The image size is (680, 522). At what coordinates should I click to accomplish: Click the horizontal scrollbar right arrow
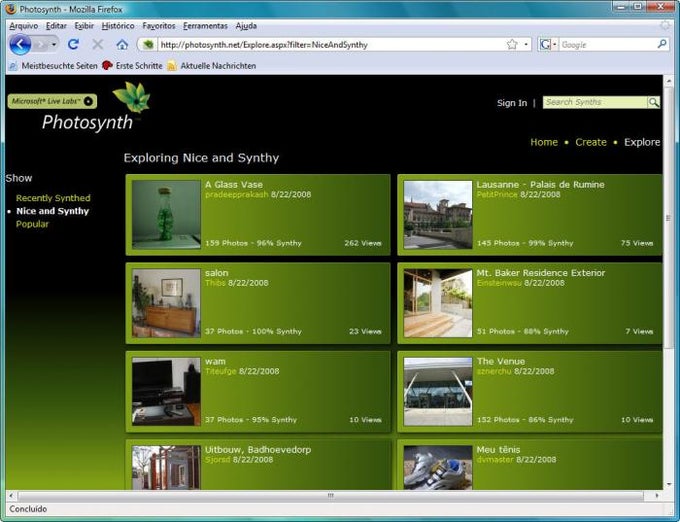coord(657,495)
